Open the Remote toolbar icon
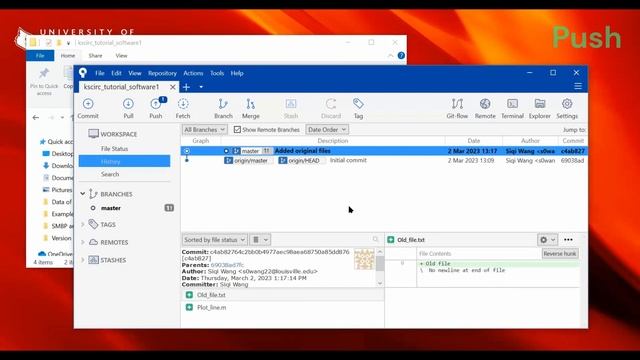The height and width of the screenshot is (360, 640). tap(485, 109)
